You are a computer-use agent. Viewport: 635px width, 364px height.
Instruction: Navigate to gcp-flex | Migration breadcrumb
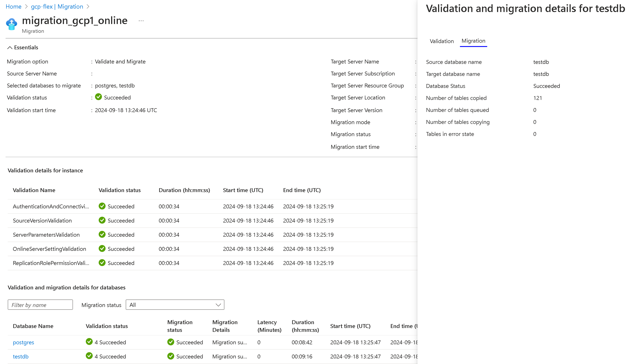pos(57,7)
